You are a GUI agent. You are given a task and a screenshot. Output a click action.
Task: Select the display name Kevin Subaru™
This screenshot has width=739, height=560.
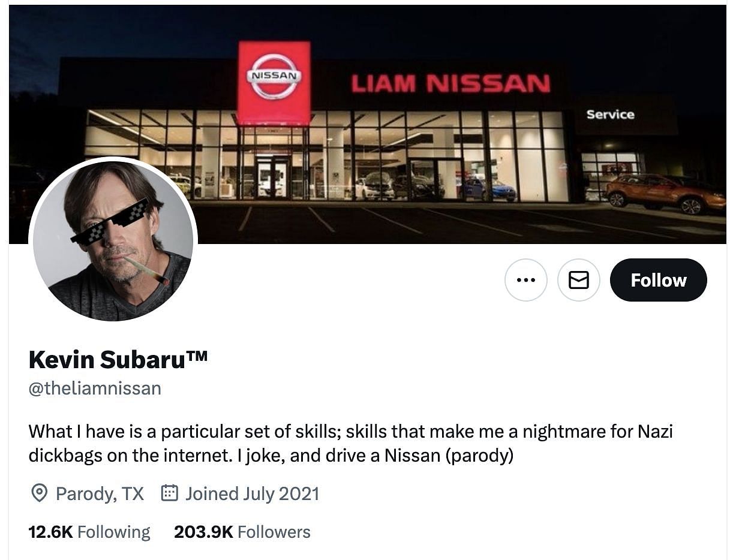click(x=118, y=359)
